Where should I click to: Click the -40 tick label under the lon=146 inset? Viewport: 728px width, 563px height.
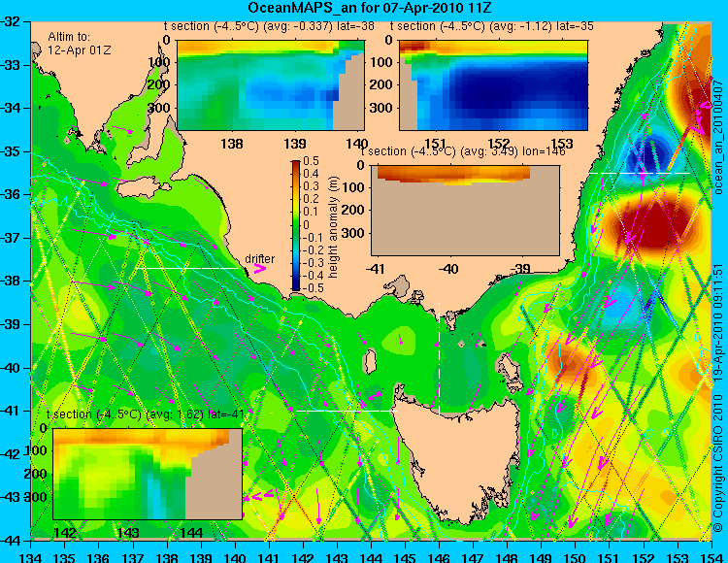point(449,269)
